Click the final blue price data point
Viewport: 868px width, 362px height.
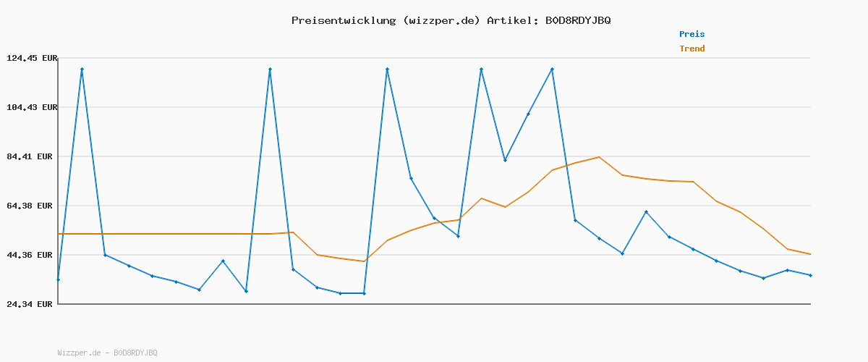coord(810,275)
